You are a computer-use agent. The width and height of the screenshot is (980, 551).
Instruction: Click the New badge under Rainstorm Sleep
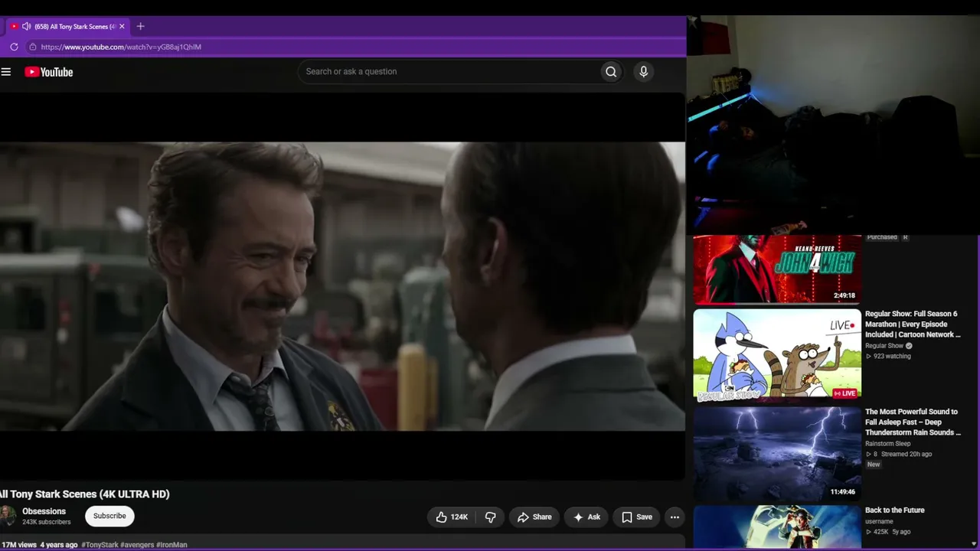[x=874, y=465]
